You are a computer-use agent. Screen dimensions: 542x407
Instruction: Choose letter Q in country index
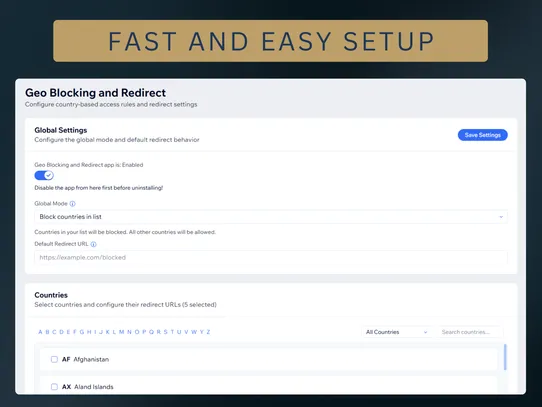pyautogui.click(x=151, y=332)
